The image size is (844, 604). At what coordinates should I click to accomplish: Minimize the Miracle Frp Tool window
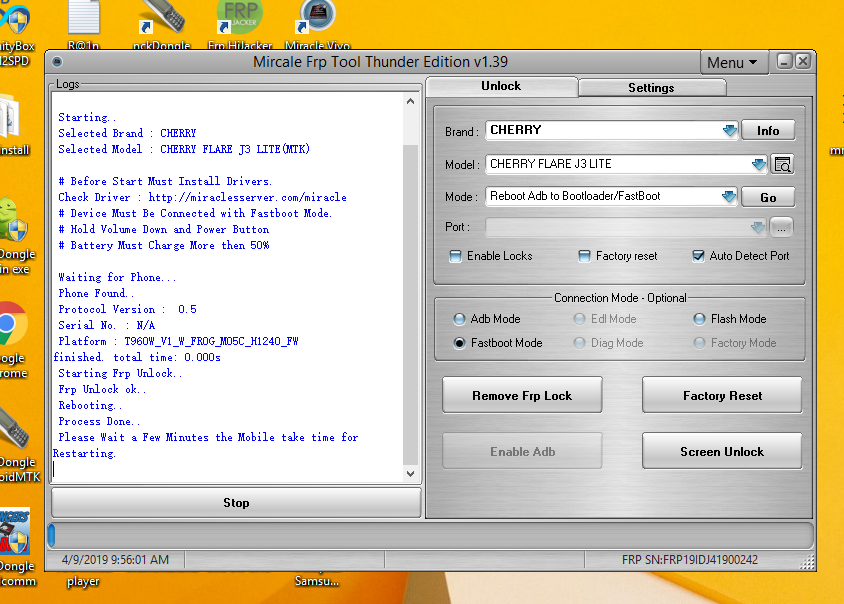(x=784, y=62)
